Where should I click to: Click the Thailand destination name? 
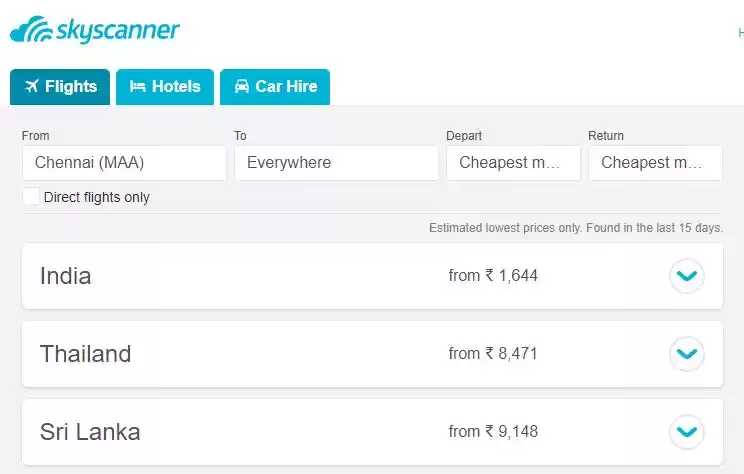point(85,354)
